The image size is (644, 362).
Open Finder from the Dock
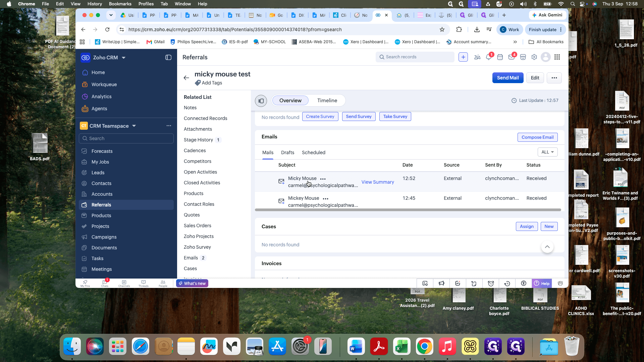coord(72,346)
